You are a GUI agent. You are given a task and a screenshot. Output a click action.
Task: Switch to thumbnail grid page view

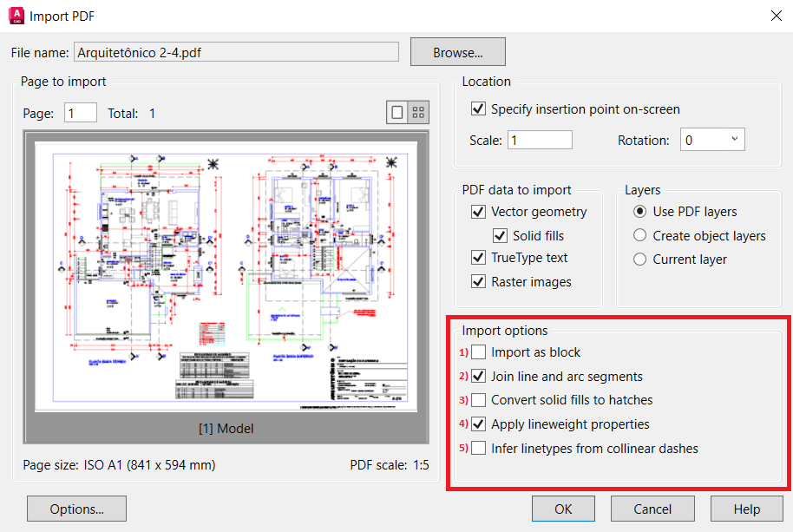coord(418,112)
